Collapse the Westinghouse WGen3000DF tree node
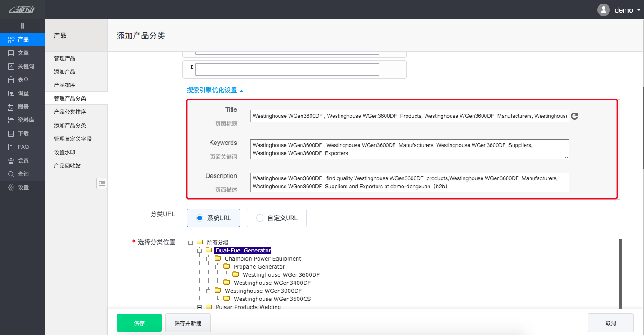The image size is (644, 335). tap(209, 291)
